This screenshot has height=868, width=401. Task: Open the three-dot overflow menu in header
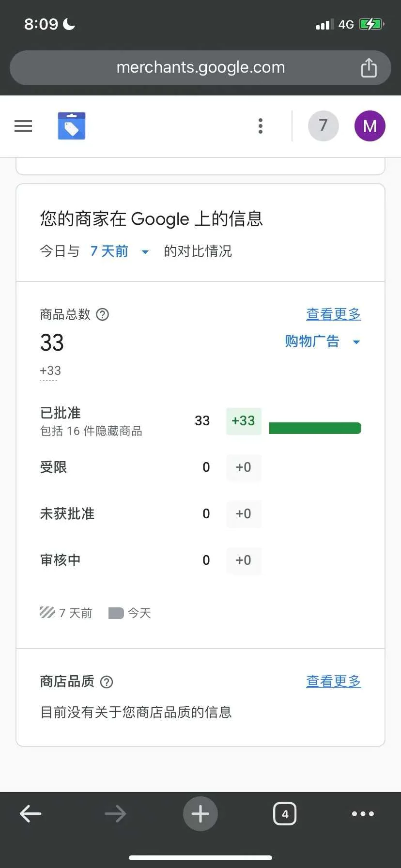[261, 126]
